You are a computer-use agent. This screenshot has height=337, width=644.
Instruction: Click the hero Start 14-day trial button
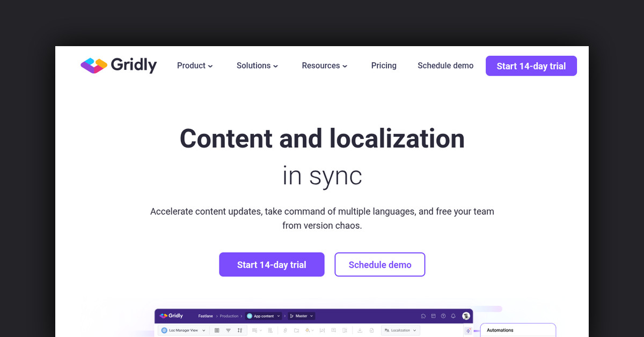[x=272, y=265]
